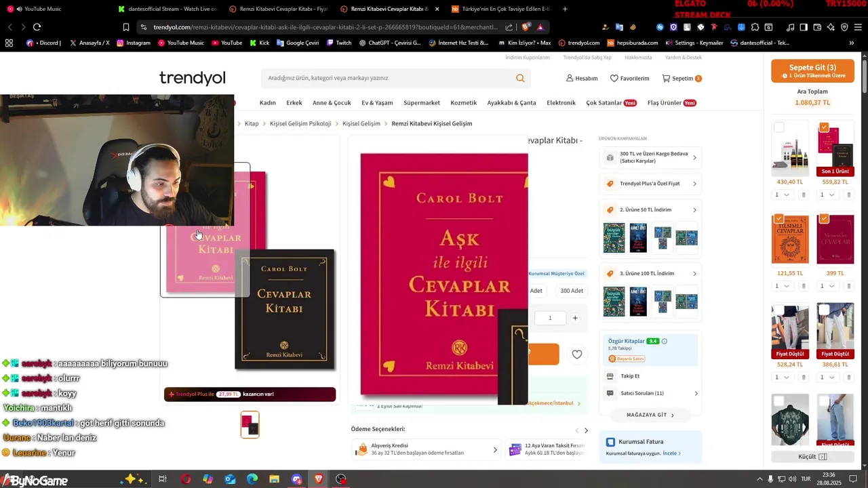Show more bookmarks with double chevron
The width and height of the screenshot is (868, 488).
tap(852, 43)
